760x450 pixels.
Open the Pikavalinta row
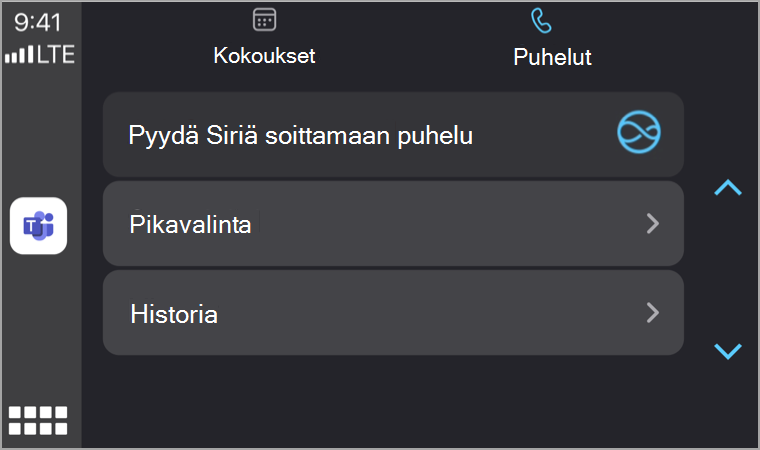click(x=393, y=224)
